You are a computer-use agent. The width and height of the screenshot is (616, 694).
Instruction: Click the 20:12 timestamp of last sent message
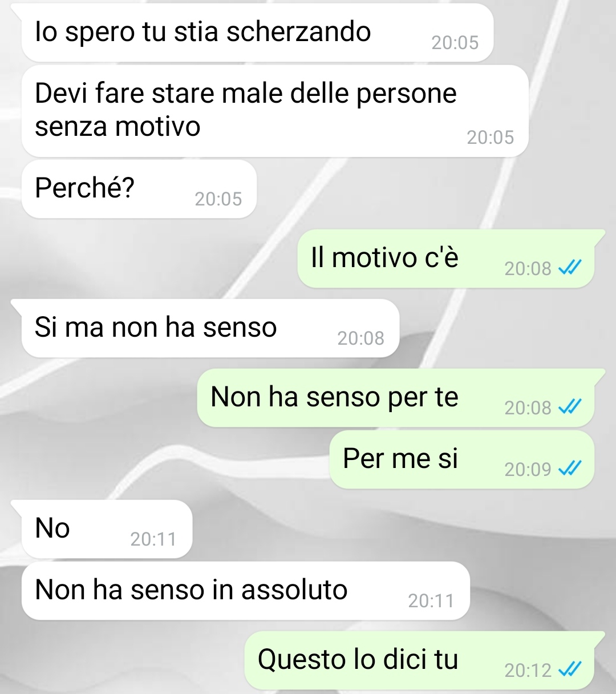coord(528,670)
